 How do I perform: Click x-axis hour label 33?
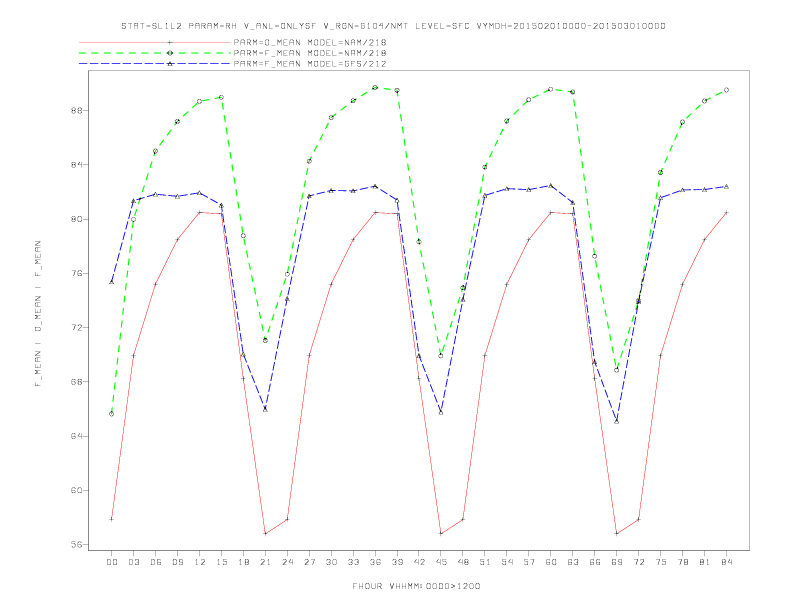(x=353, y=562)
